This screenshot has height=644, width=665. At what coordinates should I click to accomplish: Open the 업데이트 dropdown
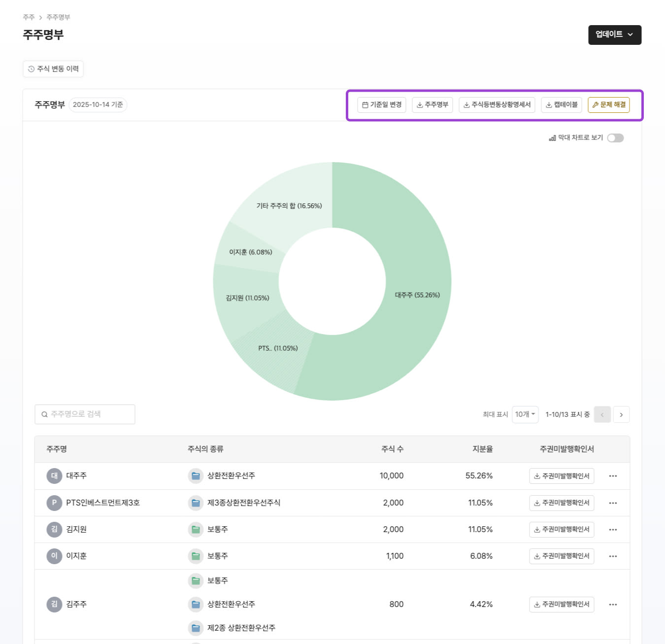(614, 35)
